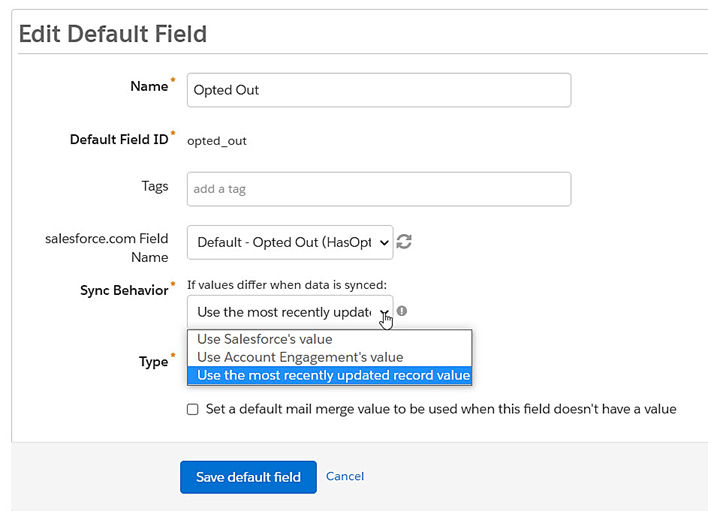
Task: Click the Edit Default Field heading
Action: [113, 34]
